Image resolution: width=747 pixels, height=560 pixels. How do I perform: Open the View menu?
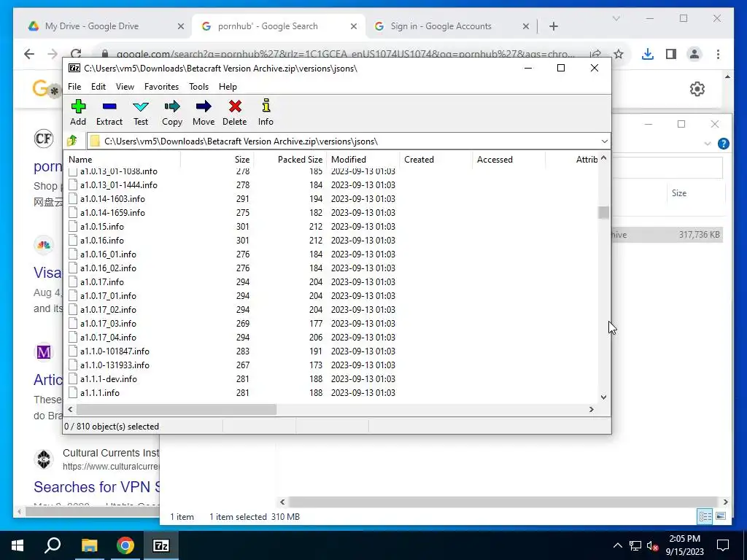pyautogui.click(x=125, y=87)
